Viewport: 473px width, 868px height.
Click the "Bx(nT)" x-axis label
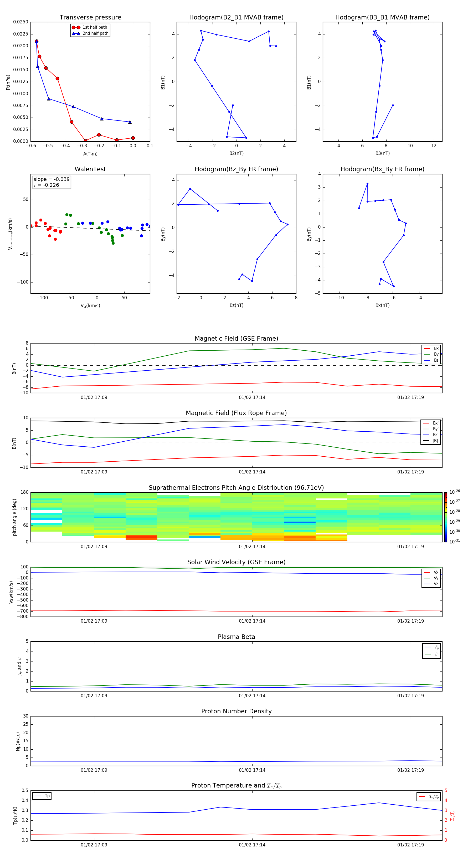382,305
